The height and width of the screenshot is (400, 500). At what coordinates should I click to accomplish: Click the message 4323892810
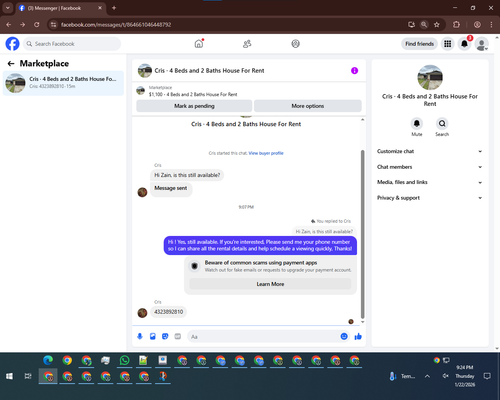coord(169,312)
